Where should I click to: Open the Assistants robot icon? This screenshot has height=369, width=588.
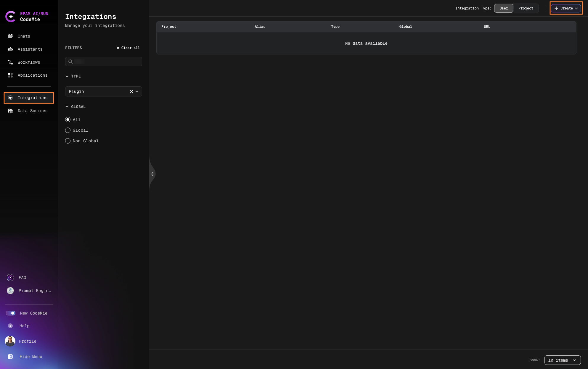pos(10,49)
